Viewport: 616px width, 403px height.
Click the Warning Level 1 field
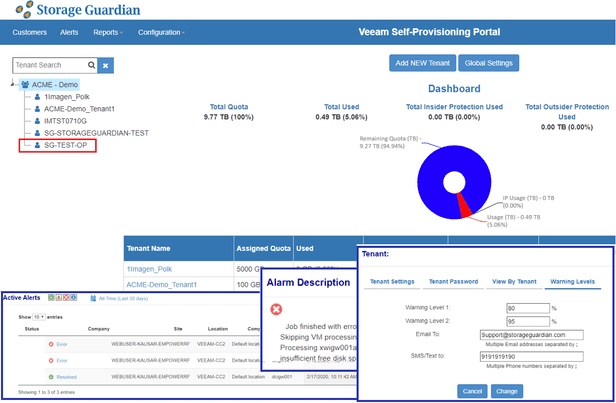coord(528,308)
